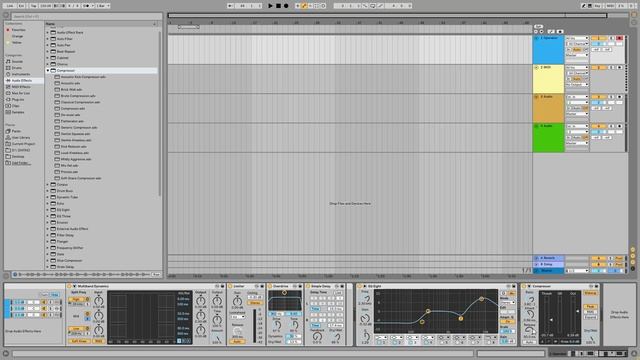Expand the Audio Effect Rack folder

pos(48,33)
